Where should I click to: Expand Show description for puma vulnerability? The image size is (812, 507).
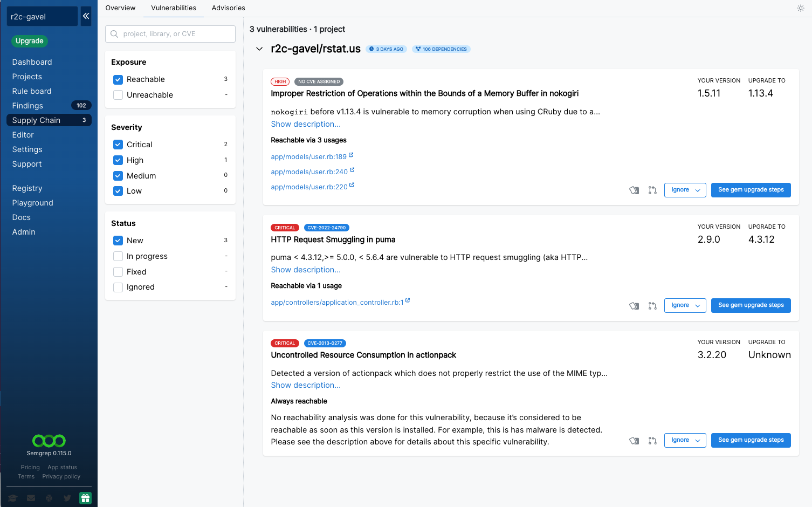306,270
